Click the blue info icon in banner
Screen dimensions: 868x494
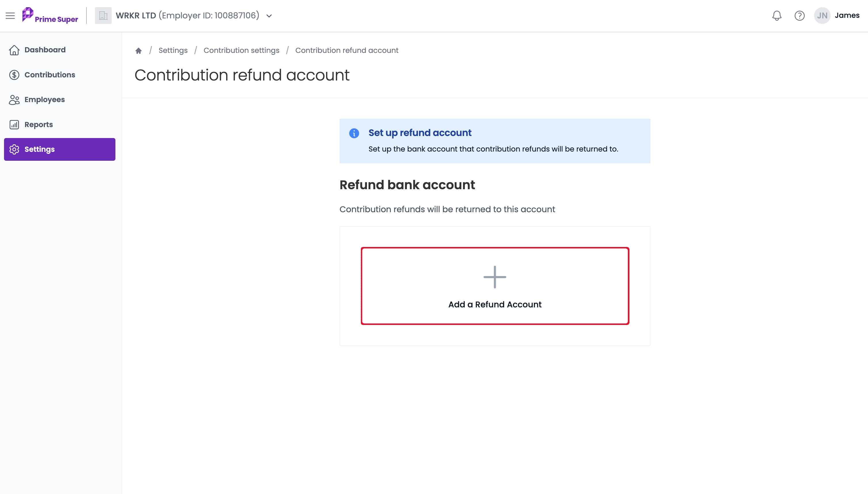[x=354, y=133]
